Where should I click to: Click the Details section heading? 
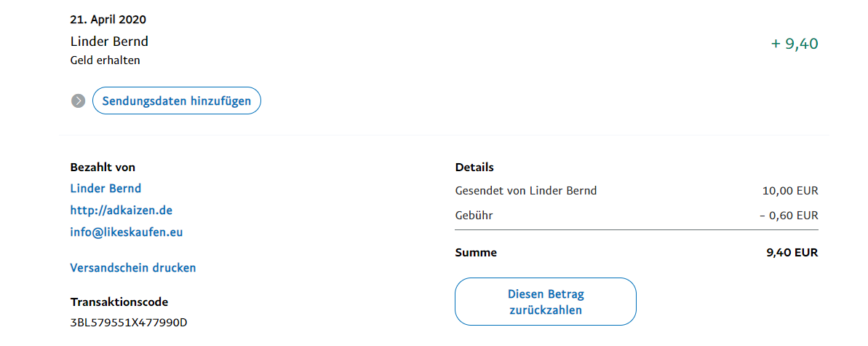tap(474, 168)
